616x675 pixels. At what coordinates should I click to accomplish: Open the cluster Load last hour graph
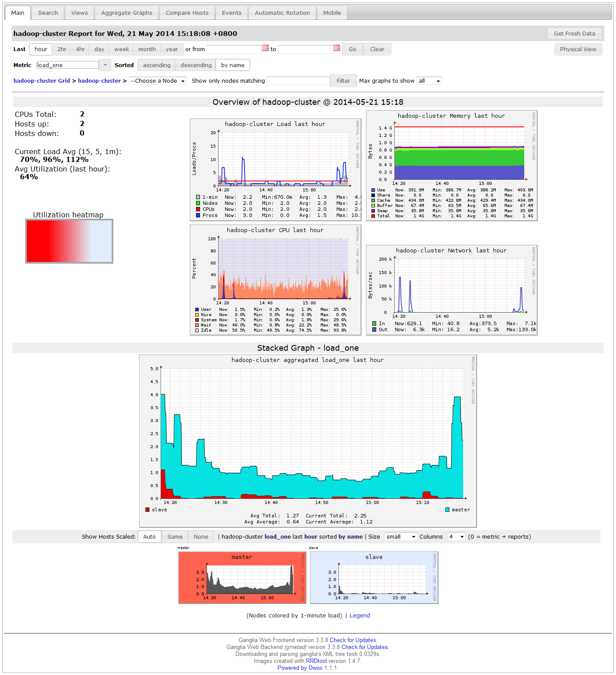(275, 170)
